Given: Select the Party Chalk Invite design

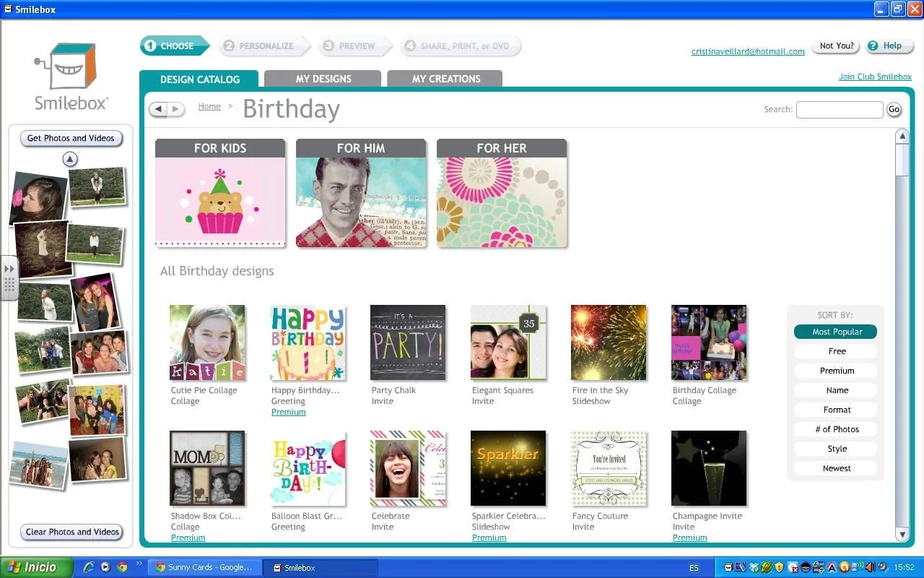Looking at the screenshot, I should pyautogui.click(x=408, y=342).
